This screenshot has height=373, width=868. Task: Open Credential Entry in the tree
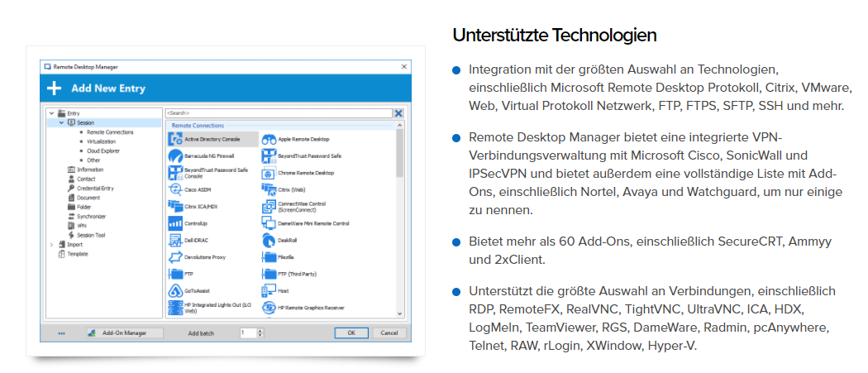[x=95, y=189]
